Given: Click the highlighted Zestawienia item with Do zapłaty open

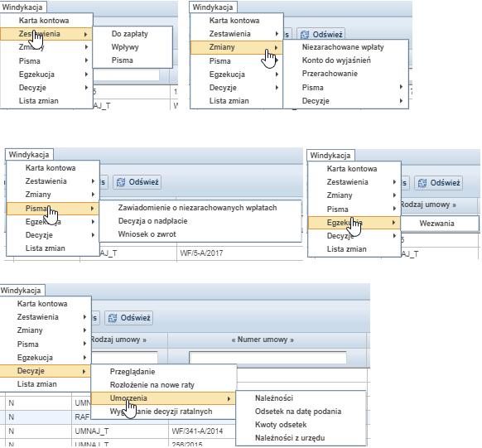Looking at the screenshot, I should 46,34.
